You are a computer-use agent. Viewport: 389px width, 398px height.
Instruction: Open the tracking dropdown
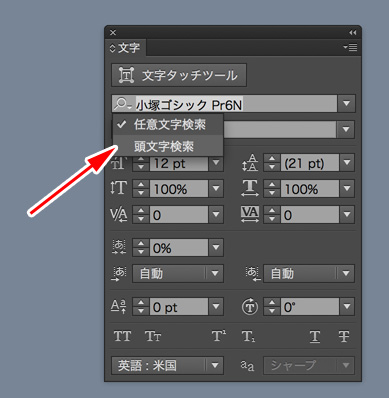347,215
